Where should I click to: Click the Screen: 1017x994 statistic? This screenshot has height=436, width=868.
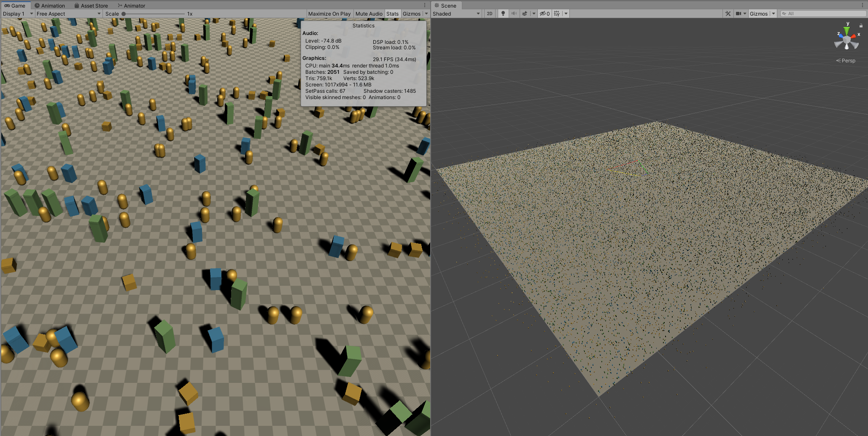pyautogui.click(x=338, y=85)
